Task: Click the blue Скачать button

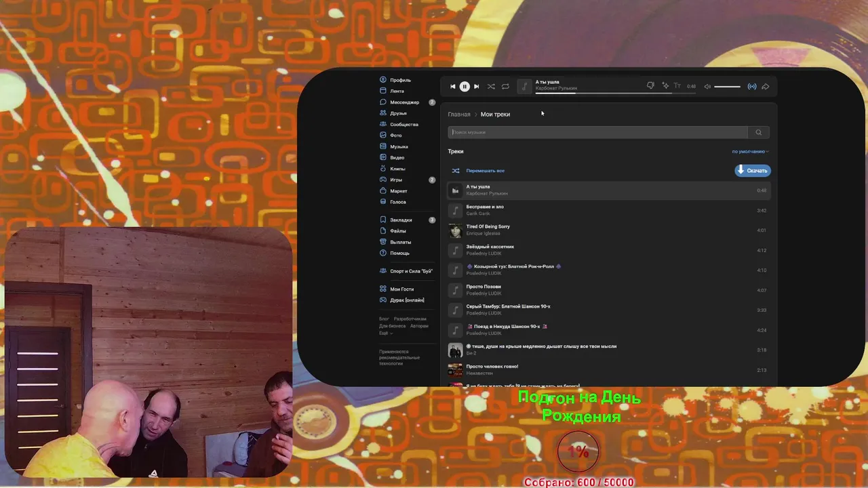Action: [x=753, y=171]
